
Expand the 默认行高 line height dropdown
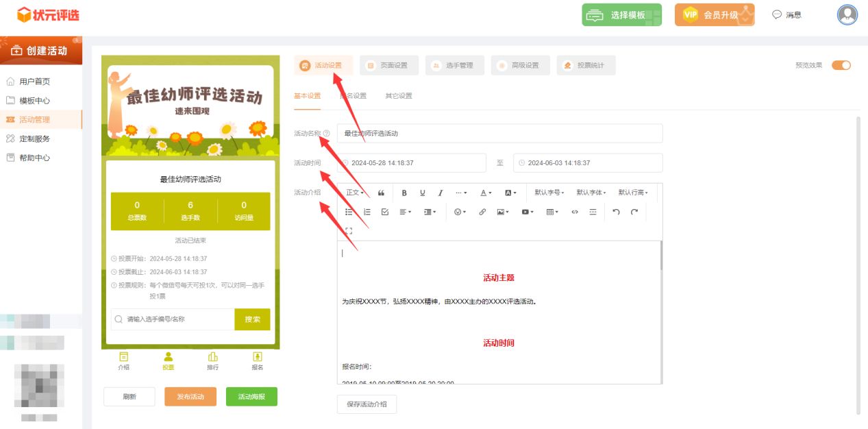(x=632, y=193)
